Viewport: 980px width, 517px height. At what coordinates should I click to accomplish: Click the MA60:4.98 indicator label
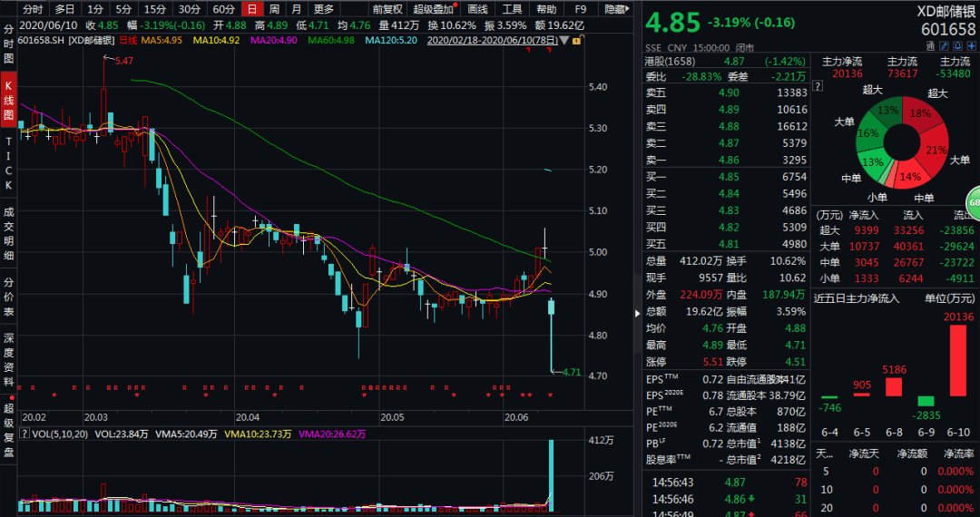331,41
